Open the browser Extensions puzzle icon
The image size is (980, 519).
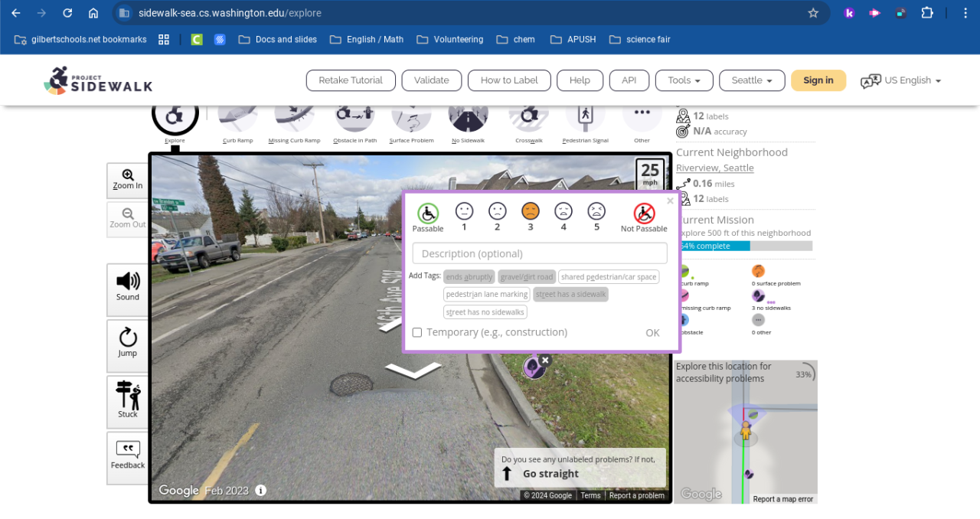point(927,13)
